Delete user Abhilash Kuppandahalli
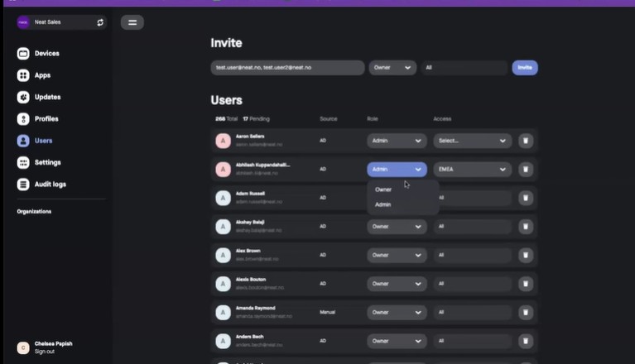 [526, 170]
